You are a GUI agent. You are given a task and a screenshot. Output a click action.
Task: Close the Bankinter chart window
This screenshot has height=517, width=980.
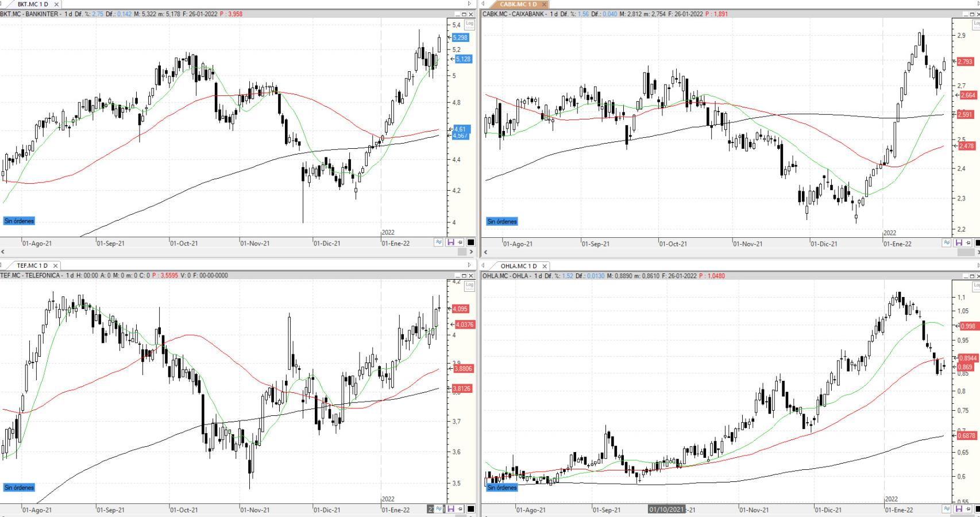click(471, 14)
